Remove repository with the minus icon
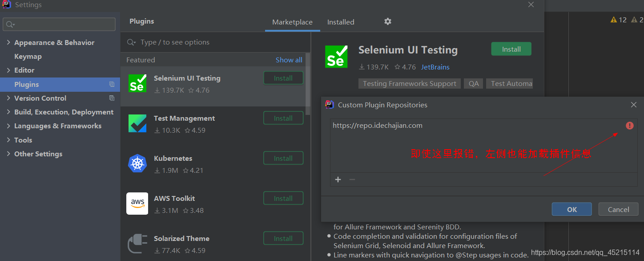 pos(352,179)
